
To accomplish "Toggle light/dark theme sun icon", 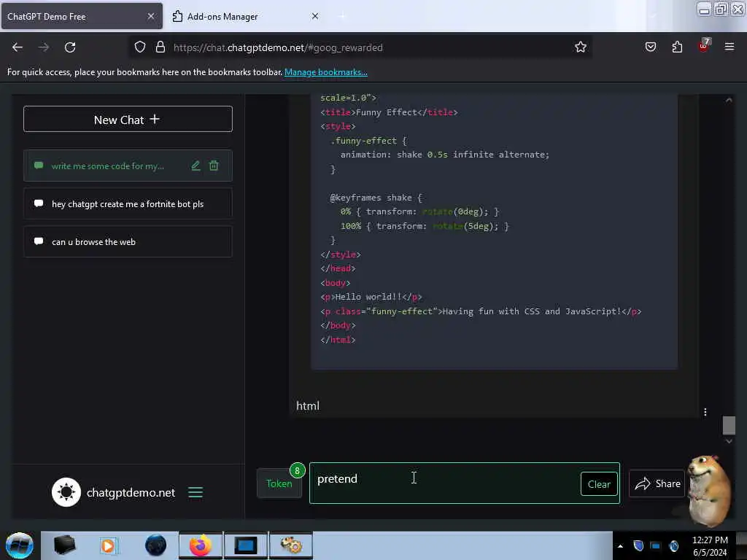I will click(66, 492).
